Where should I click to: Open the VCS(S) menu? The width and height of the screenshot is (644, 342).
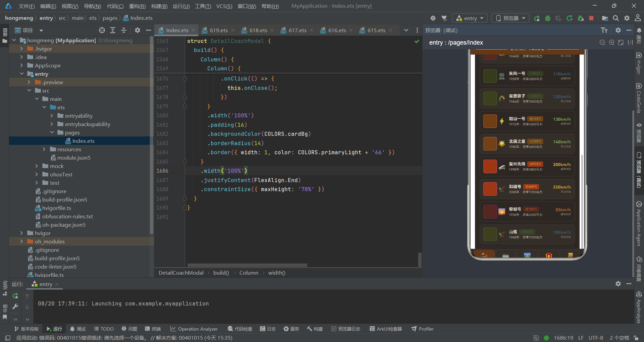pyautogui.click(x=224, y=6)
